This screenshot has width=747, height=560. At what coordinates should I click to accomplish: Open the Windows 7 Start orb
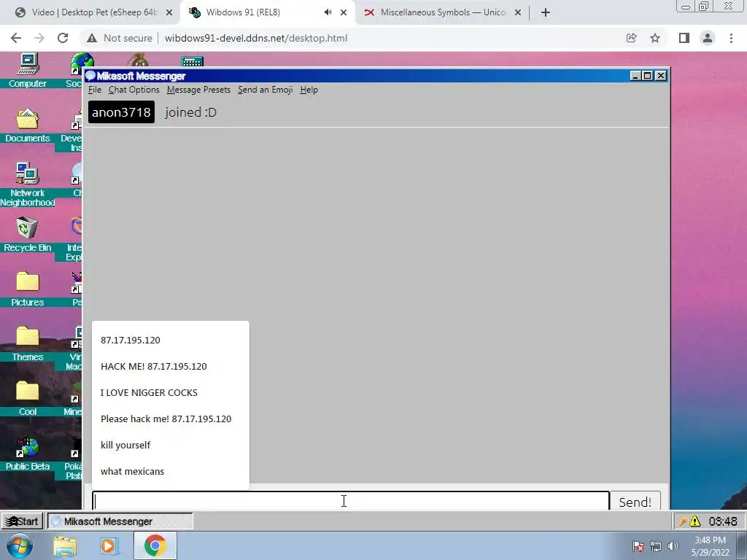[19, 545]
